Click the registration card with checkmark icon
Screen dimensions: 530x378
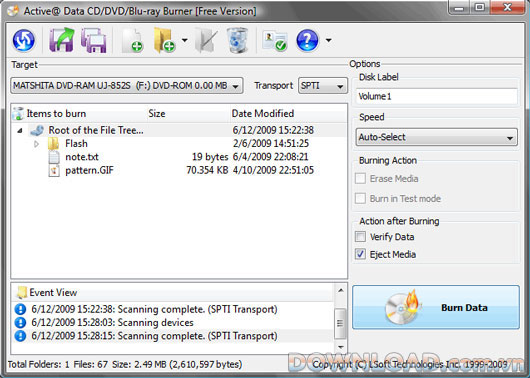click(x=275, y=41)
